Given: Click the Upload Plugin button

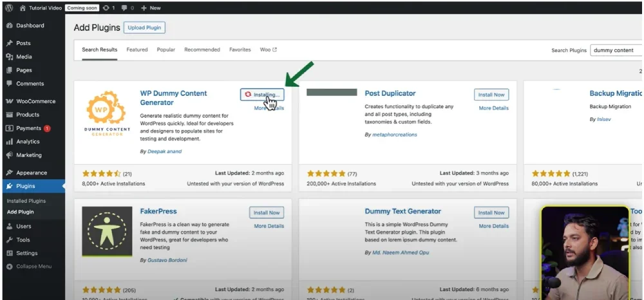Looking at the screenshot, I should (x=144, y=28).
